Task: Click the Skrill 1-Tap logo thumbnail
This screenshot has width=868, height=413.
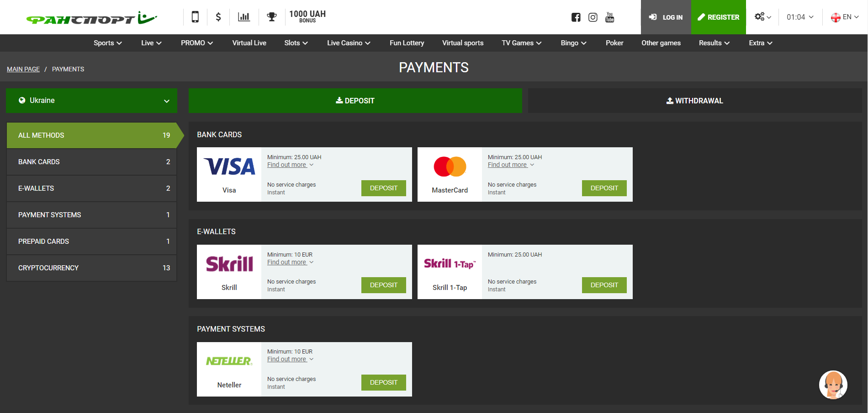Action: [x=450, y=264]
